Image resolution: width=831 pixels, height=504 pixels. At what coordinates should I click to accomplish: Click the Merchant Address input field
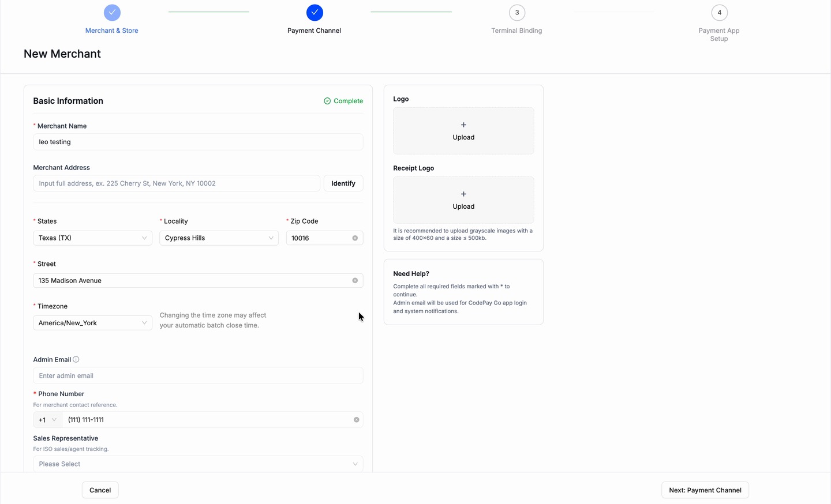point(177,183)
